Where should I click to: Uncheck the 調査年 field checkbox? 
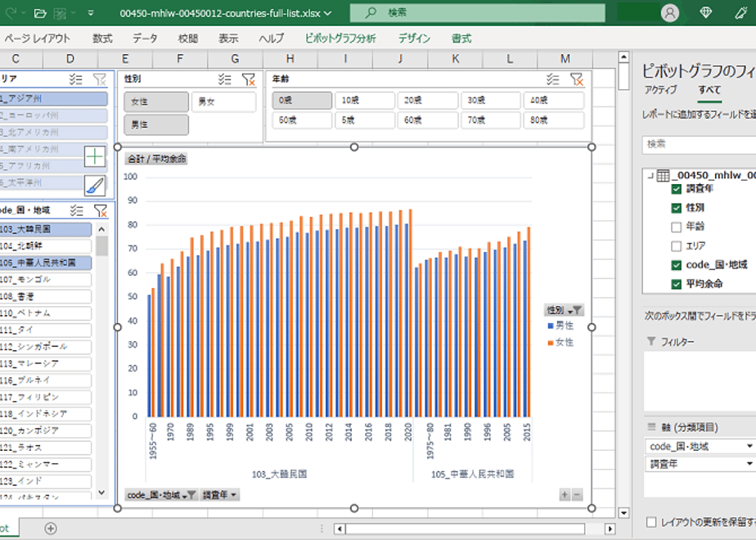677,189
